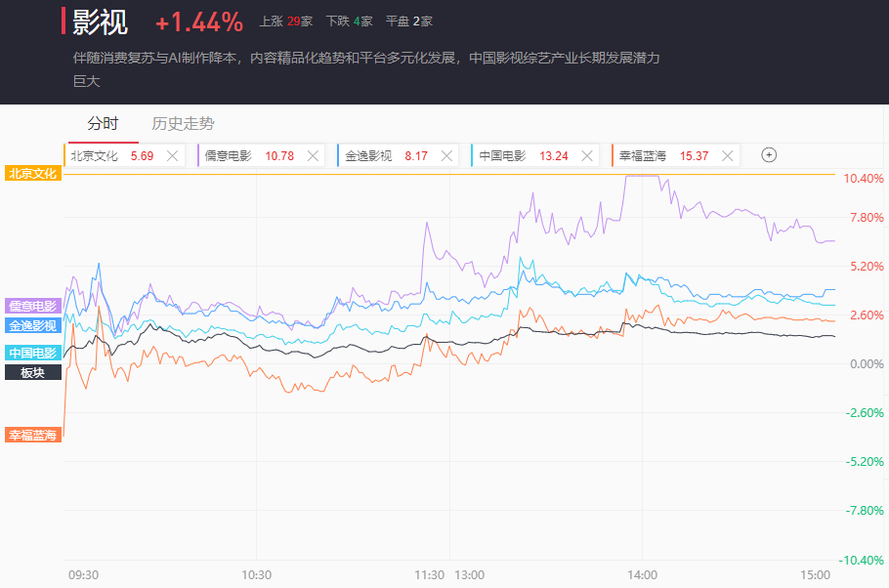The height and width of the screenshot is (588, 889).
Task: Select the 分时 tab
Action: point(104,124)
